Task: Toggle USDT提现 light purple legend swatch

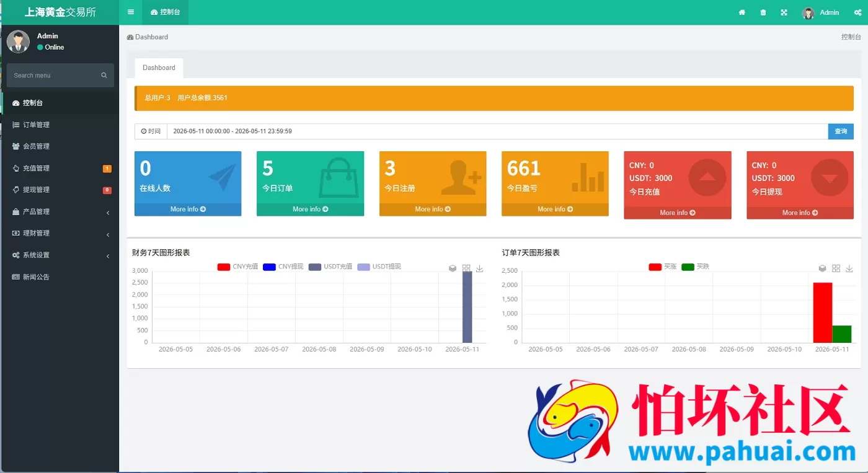Action: (x=363, y=267)
